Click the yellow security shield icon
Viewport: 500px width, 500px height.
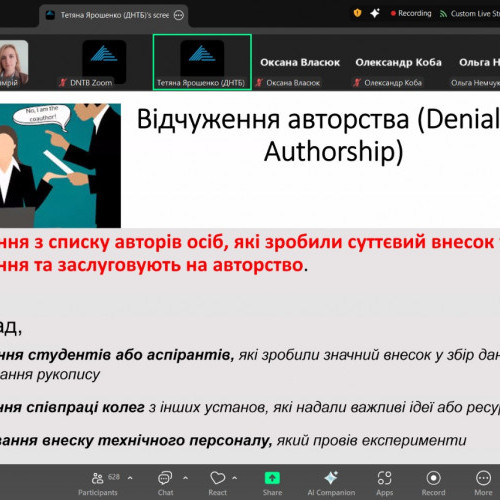tap(357, 13)
